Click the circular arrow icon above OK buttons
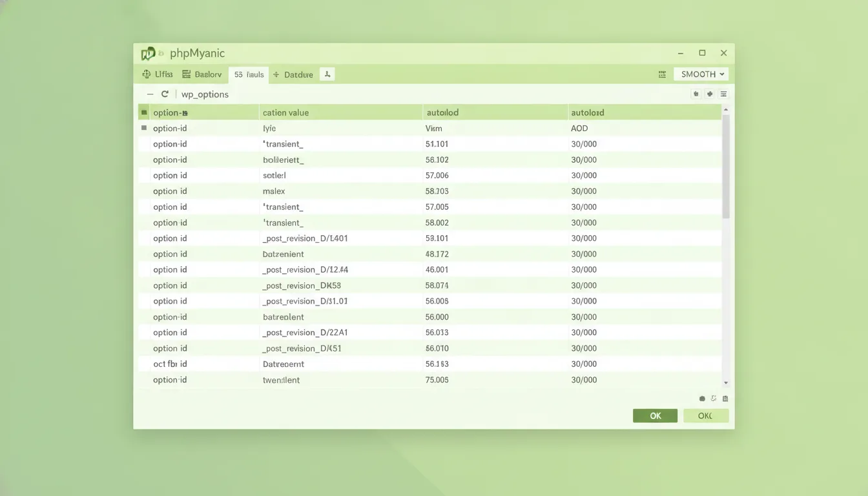The width and height of the screenshot is (868, 496). coord(714,399)
